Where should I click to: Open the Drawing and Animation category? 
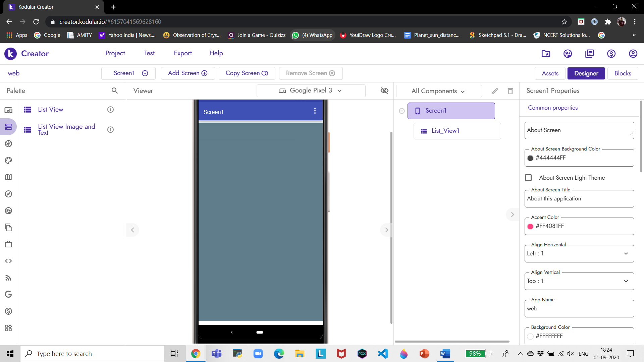pyautogui.click(x=8, y=160)
